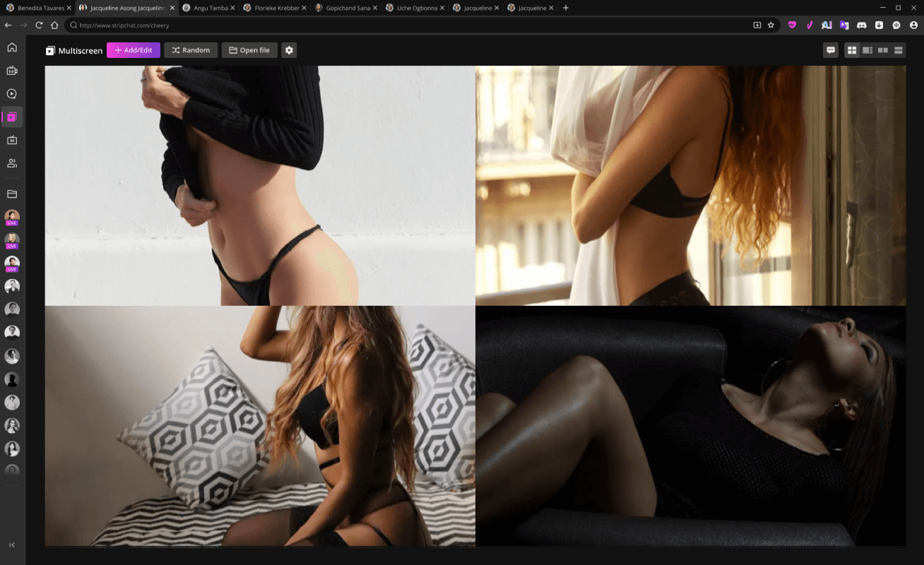Reload the page using the refresh icon

tap(39, 25)
